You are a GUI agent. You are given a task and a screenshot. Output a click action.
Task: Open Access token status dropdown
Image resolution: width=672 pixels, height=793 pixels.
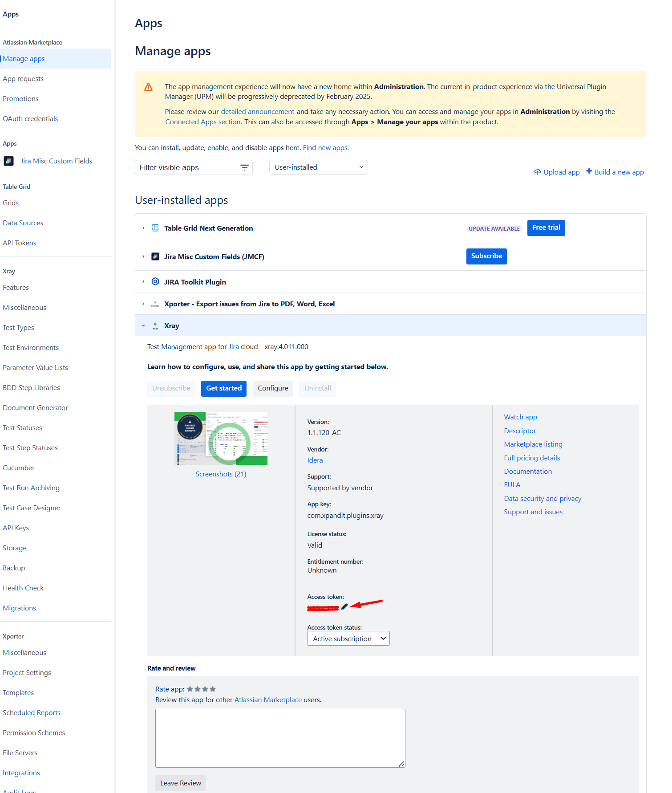[x=348, y=638]
